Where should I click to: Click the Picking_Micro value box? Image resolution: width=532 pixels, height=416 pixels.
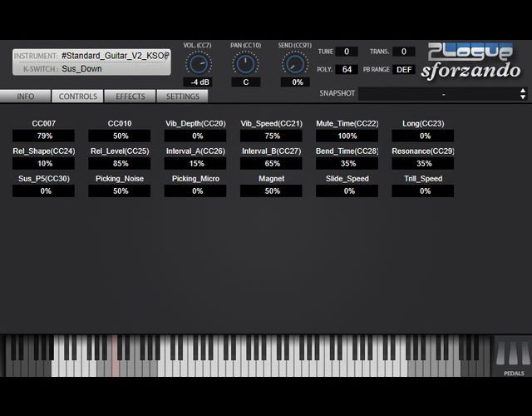[x=195, y=191]
